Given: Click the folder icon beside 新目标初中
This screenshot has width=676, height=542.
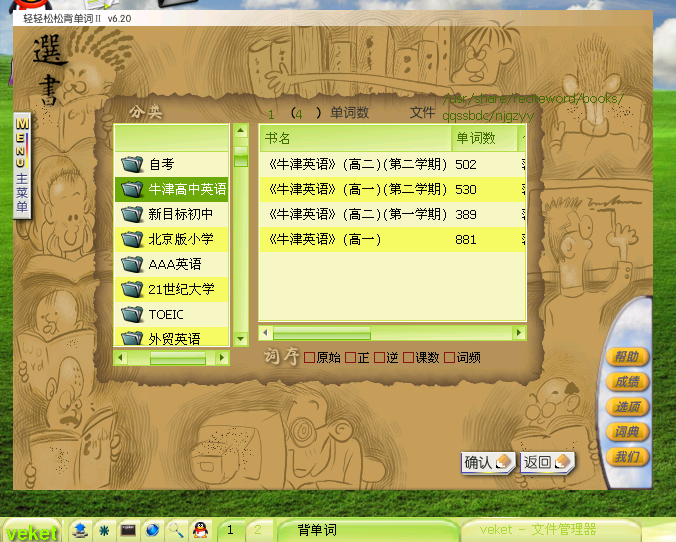Looking at the screenshot, I should pos(132,214).
